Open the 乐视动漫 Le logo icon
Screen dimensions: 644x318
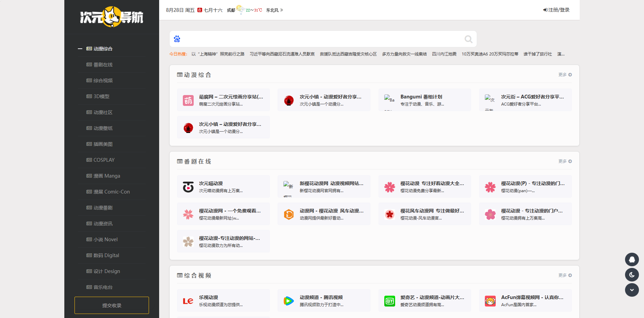(188, 301)
